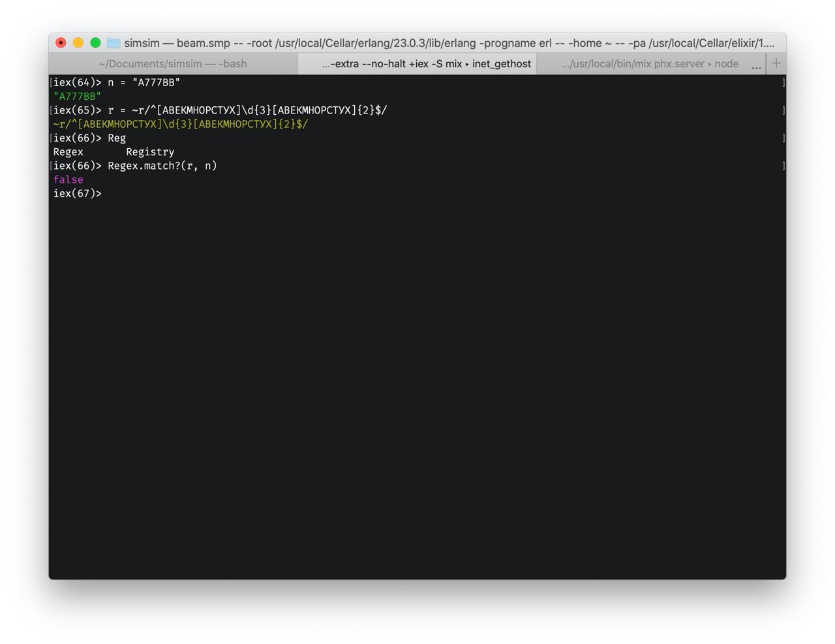The height and width of the screenshot is (644, 835).
Task: Switch to the ~/Documents/simsim bash tab
Action: point(173,64)
